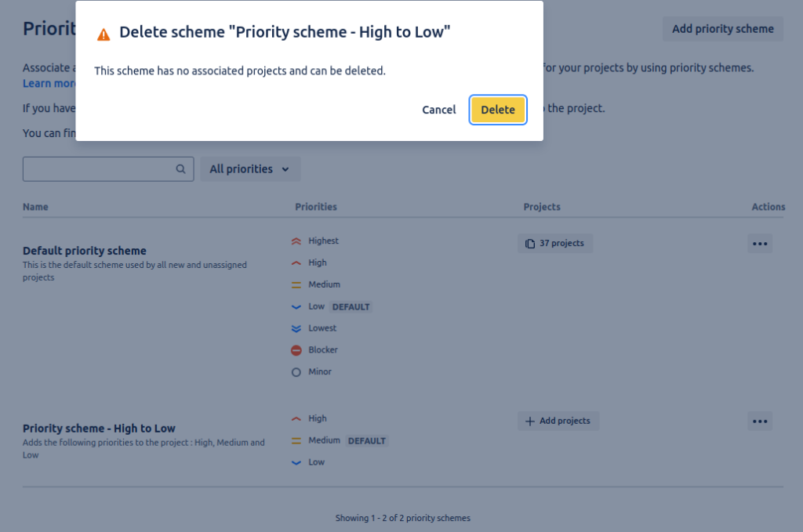
Task: Click the Add priority scheme button
Action: [x=722, y=29]
